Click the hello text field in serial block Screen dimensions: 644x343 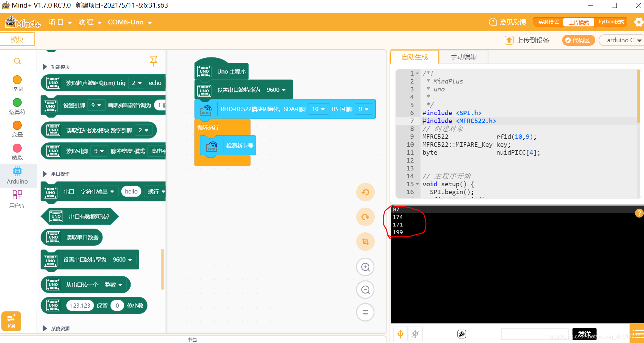[x=131, y=191]
